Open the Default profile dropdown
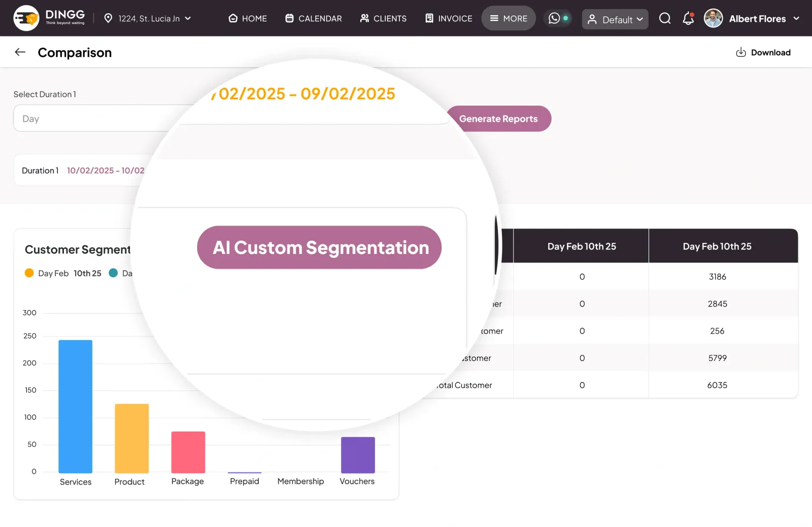812x527 pixels. (x=615, y=19)
